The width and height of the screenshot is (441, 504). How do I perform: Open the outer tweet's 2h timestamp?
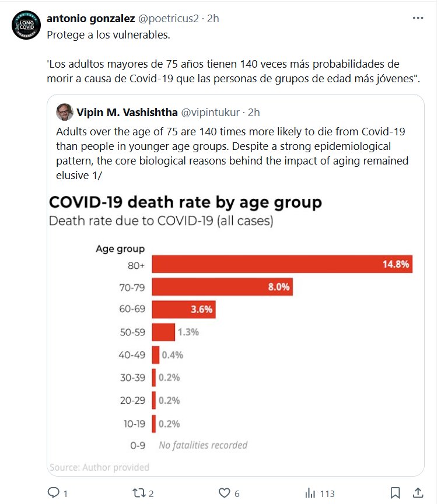pyautogui.click(x=213, y=18)
